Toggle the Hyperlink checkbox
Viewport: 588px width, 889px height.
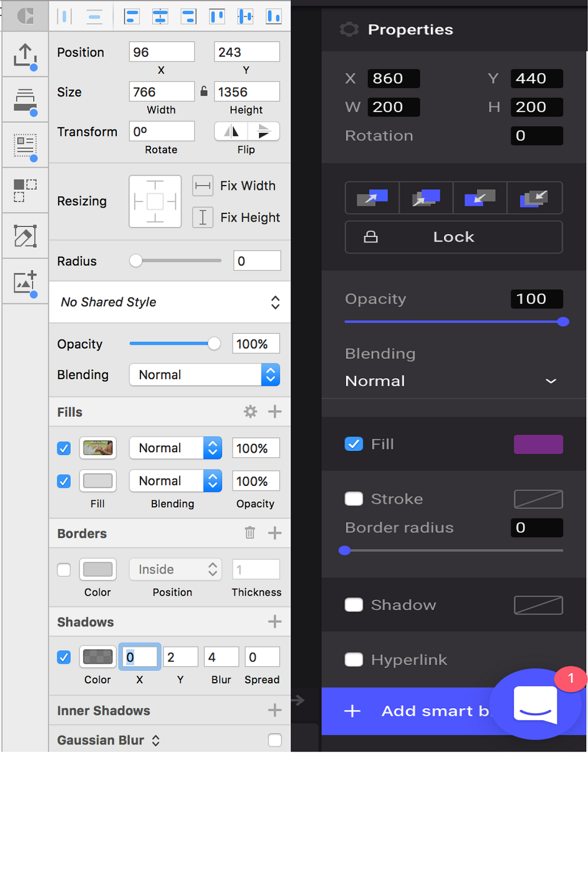pyautogui.click(x=354, y=660)
